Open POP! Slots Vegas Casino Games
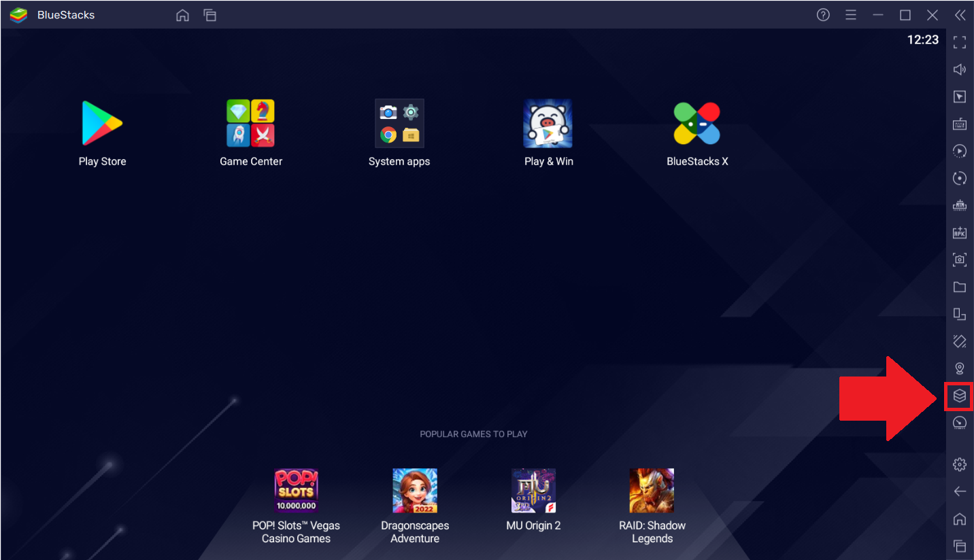The height and width of the screenshot is (560, 974). 296,490
